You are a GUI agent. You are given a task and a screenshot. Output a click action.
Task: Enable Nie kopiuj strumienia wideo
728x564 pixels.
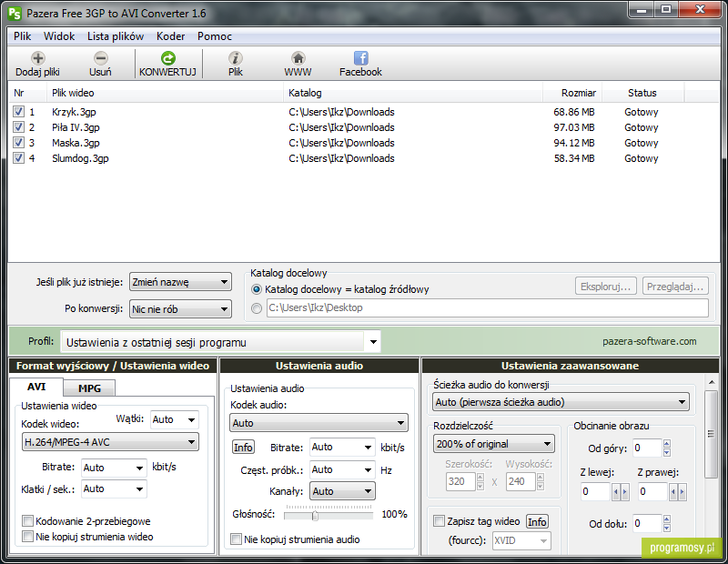pyautogui.click(x=28, y=537)
